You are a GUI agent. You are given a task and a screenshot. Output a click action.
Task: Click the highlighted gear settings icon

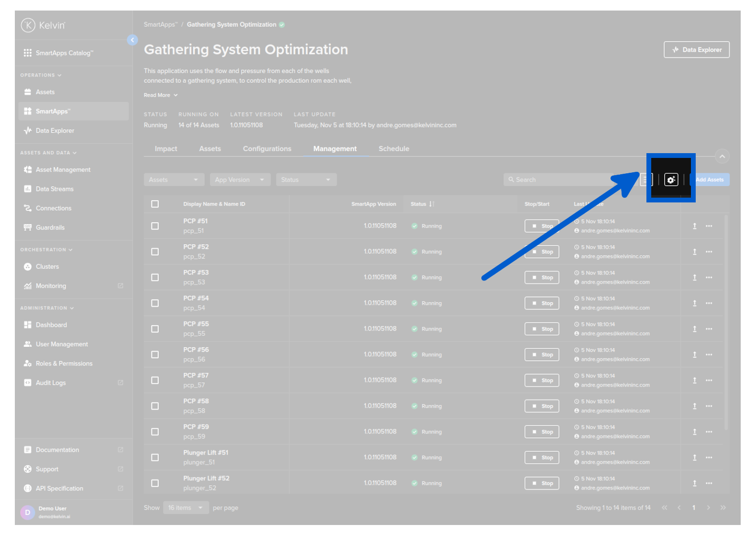(x=671, y=179)
